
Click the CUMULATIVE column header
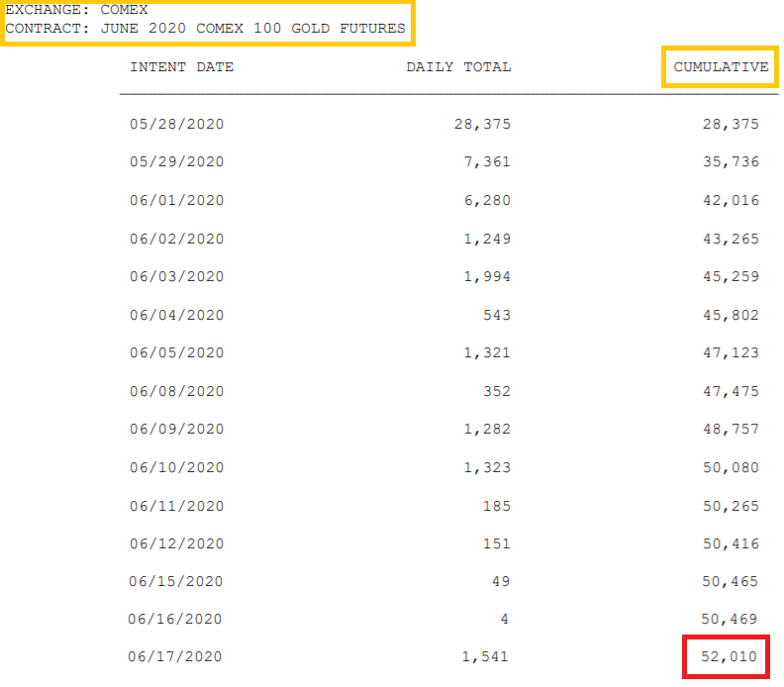[721, 67]
